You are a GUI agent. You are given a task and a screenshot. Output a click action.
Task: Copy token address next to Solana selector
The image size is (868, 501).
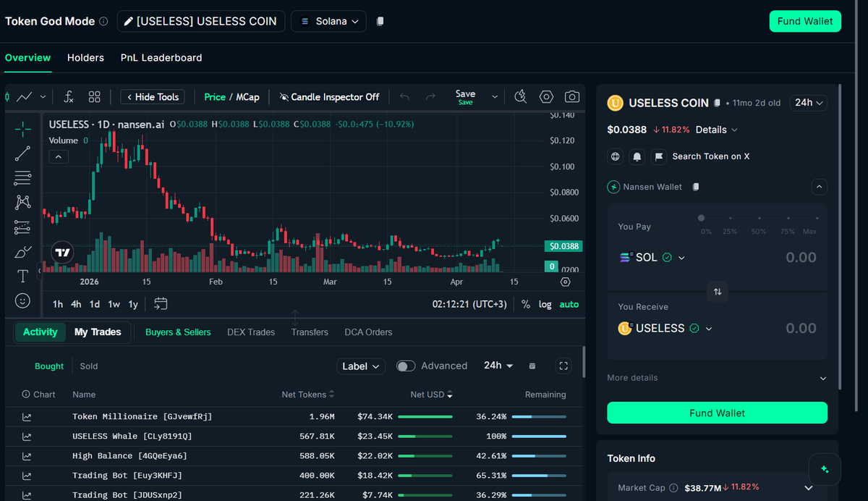[x=380, y=22]
